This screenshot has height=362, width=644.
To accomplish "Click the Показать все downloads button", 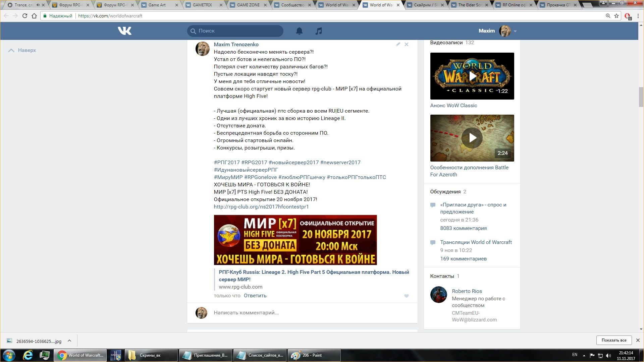I will [x=614, y=340].
